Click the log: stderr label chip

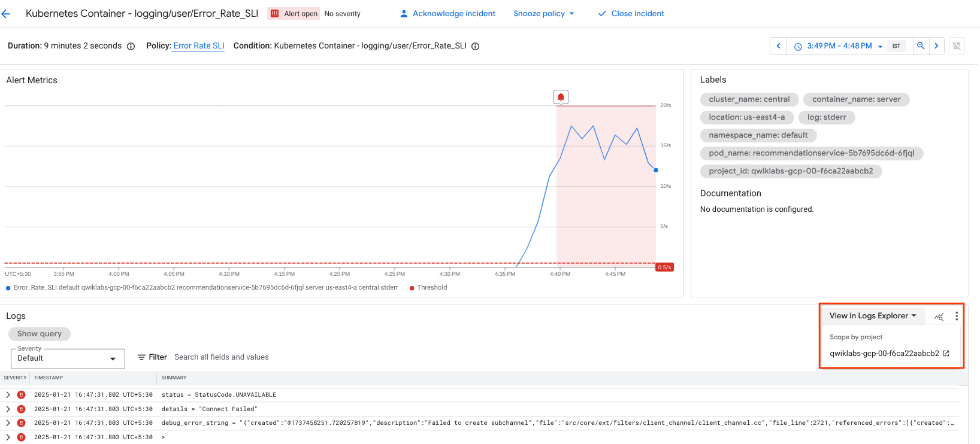coord(827,117)
